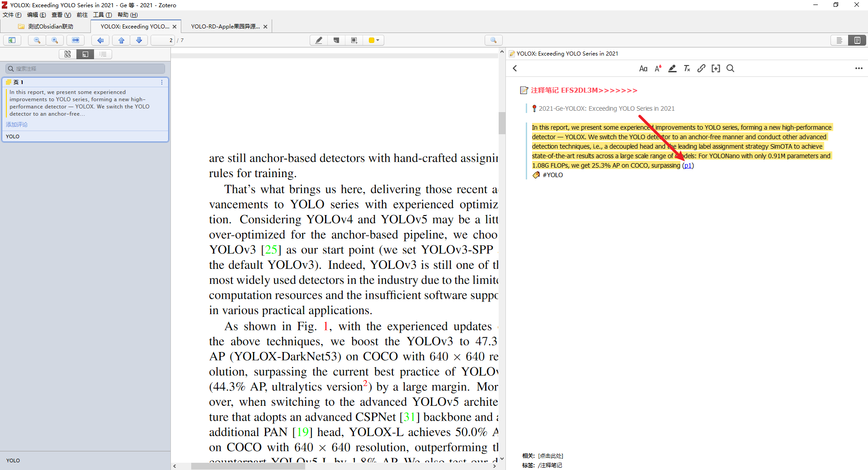The image size is (868, 470).
Task: Select the sticky note annotation tool
Action: pyautogui.click(x=336, y=40)
